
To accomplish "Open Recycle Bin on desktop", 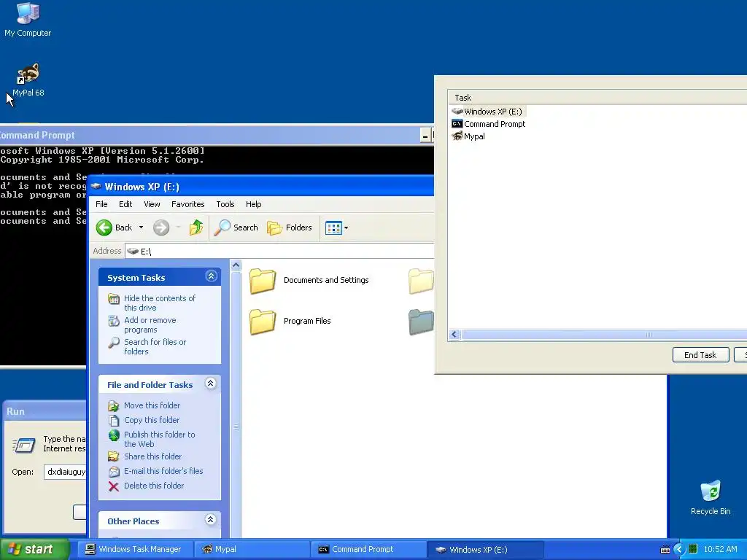I will 711,497.
